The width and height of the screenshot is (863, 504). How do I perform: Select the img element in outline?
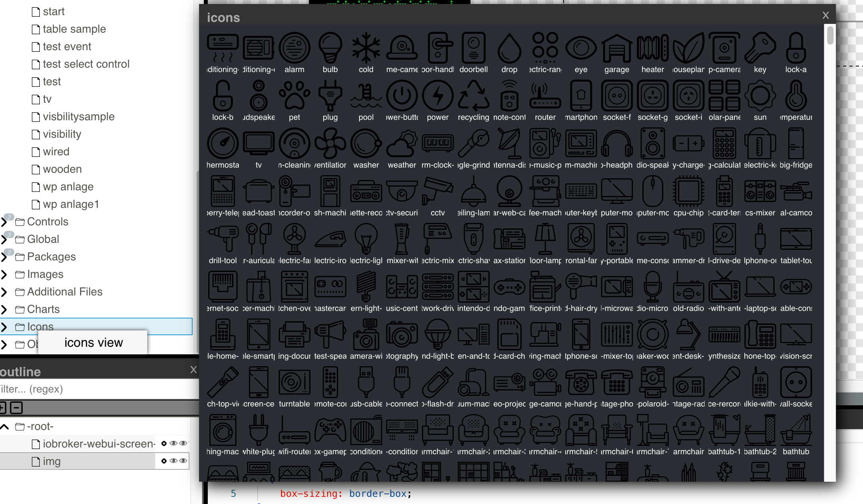click(51, 461)
